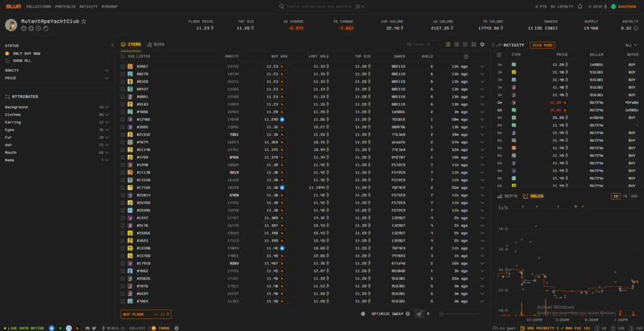Tick the checkbox for item #5067
Screen dimensions: 644x331
click(x=123, y=67)
